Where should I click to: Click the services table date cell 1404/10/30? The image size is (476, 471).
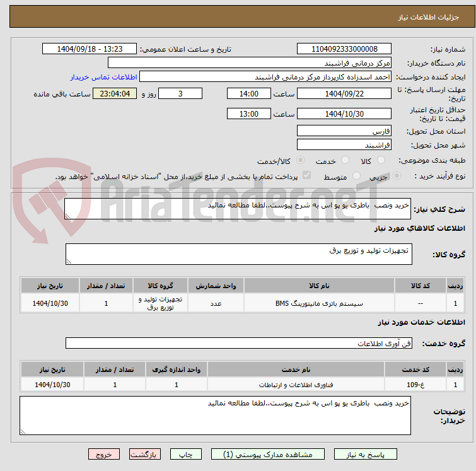(x=52, y=385)
